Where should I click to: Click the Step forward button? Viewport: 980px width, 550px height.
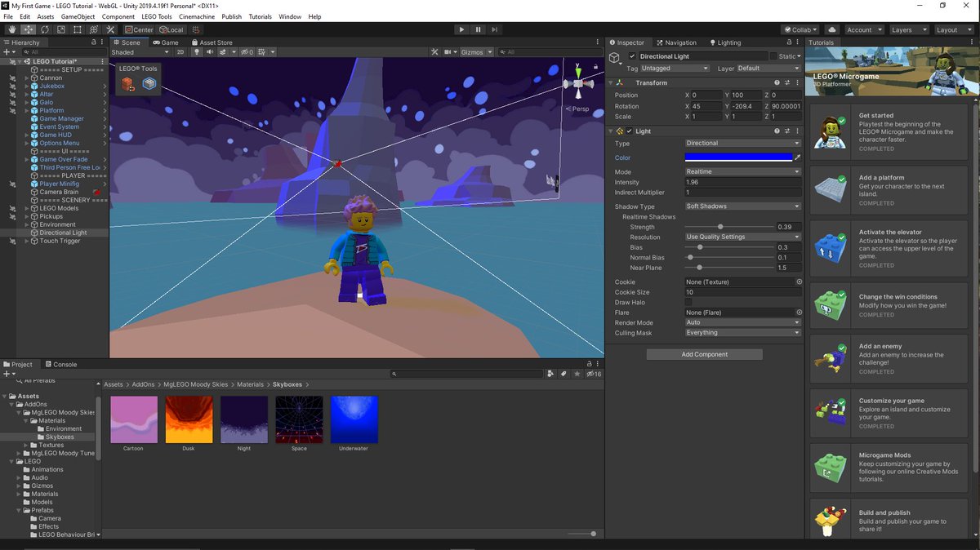[x=495, y=29]
